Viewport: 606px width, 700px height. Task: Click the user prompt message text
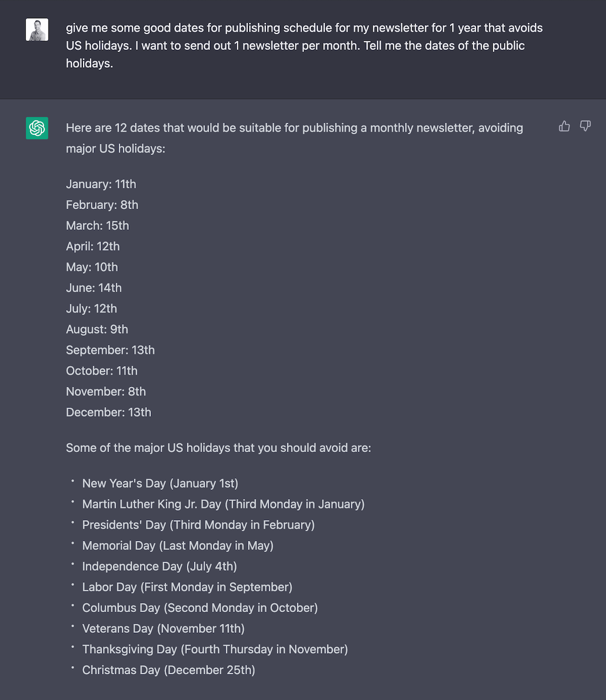click(304, 45)
